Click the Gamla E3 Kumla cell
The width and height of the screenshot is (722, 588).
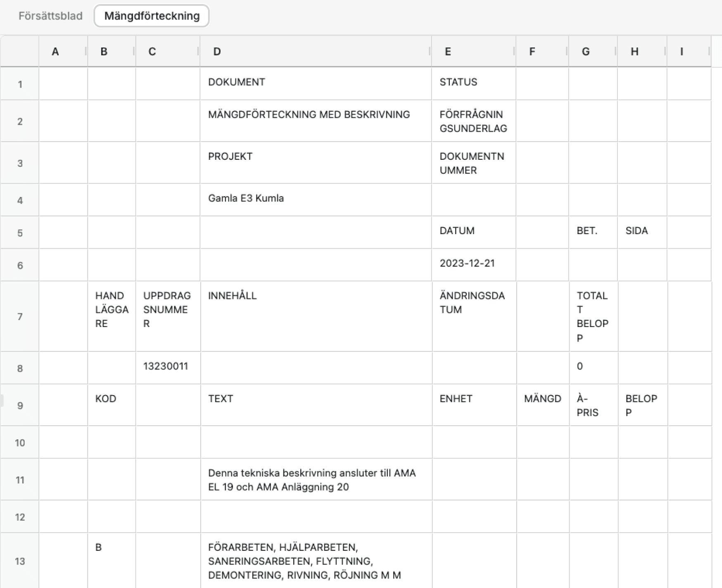316,200
